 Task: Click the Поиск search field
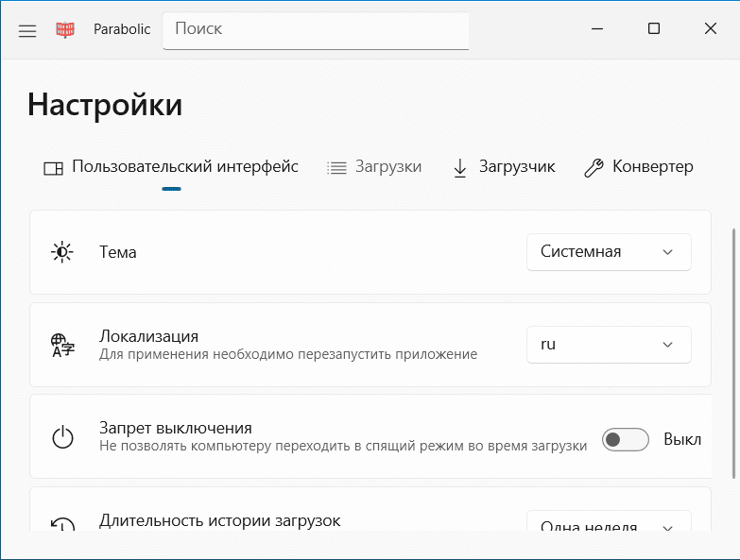click(x=316, y=29)
